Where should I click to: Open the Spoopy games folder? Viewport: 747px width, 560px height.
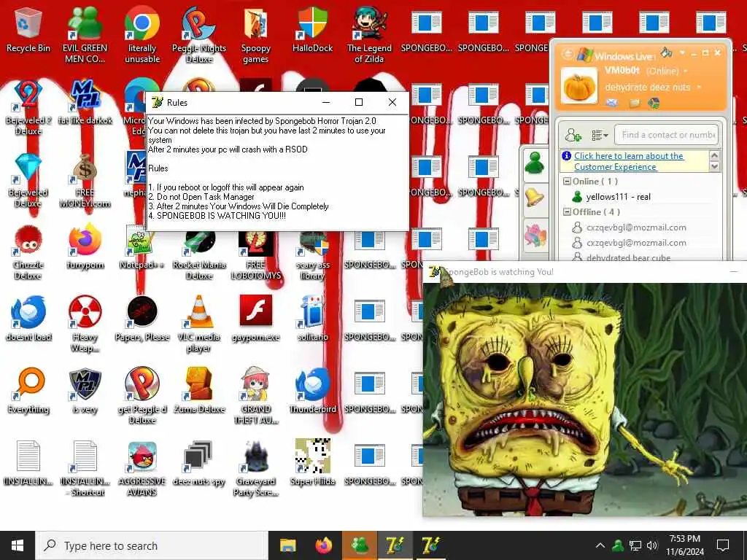[256, 34]
